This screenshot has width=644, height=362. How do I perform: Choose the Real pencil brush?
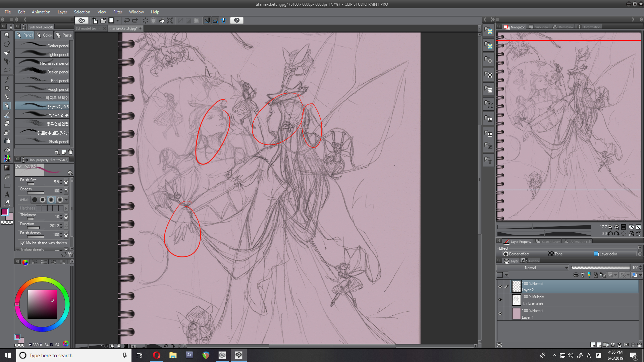point(42,80)
